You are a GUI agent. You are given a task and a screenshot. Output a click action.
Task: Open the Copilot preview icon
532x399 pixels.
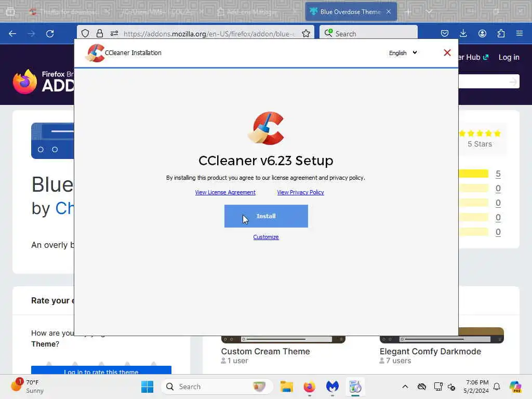tap(515, 387)
